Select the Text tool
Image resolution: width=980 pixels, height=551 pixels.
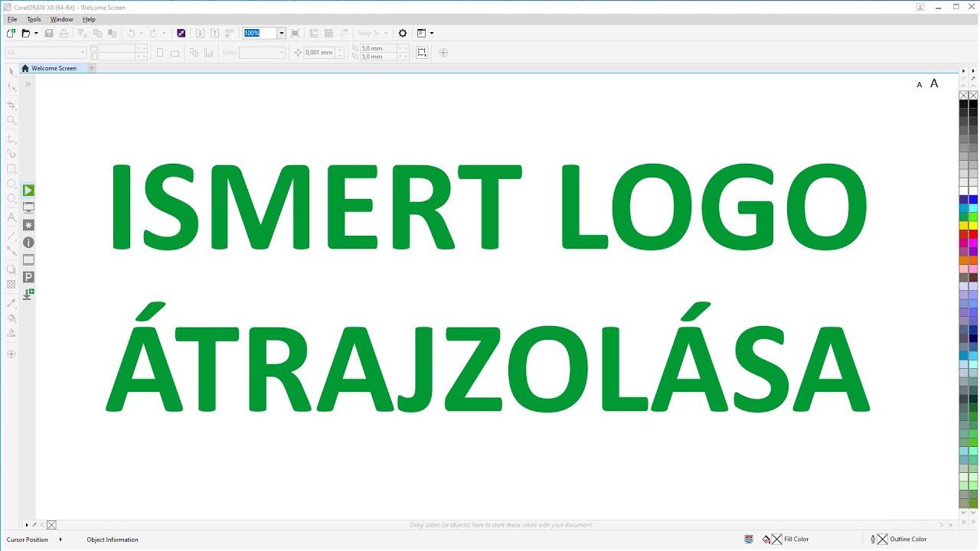11,217
